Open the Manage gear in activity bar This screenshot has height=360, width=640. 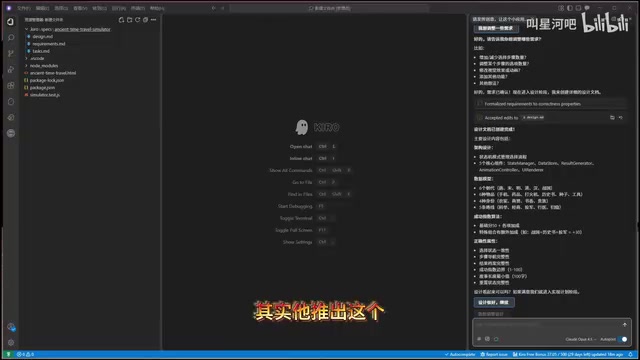pyautogui.click(x=11, y=342)
